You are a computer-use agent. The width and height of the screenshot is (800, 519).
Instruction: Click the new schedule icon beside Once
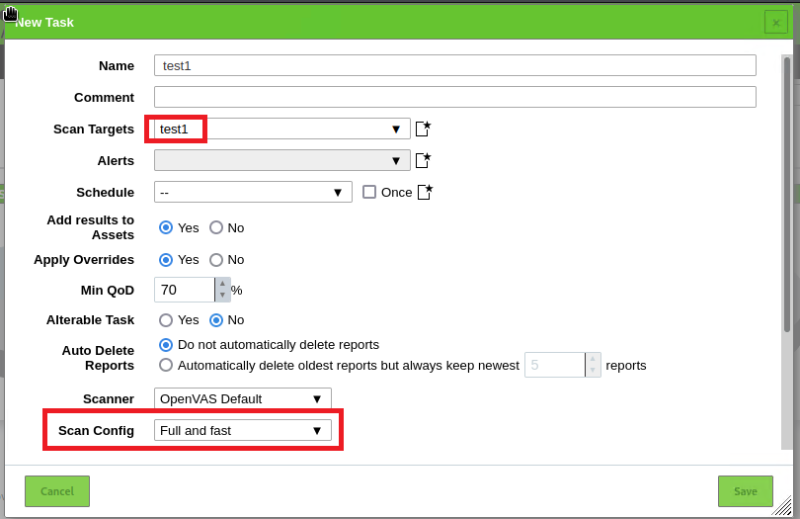click(x=425, y=192)
